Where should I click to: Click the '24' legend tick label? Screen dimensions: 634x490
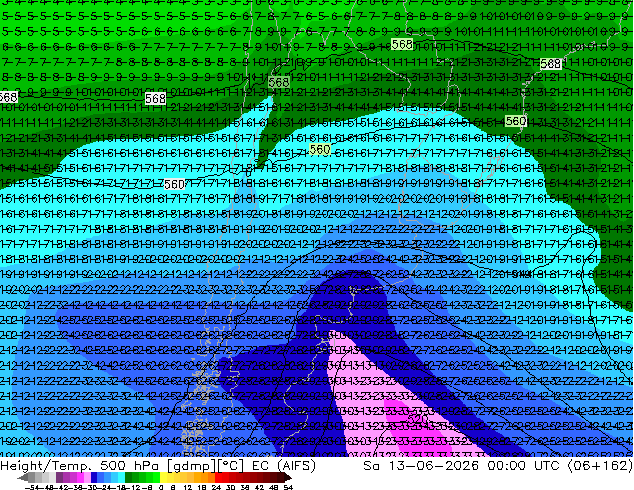pos(217,488)
